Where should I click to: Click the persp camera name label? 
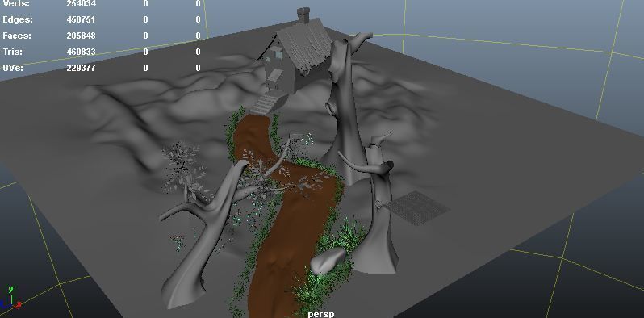[x=320, y=314]
